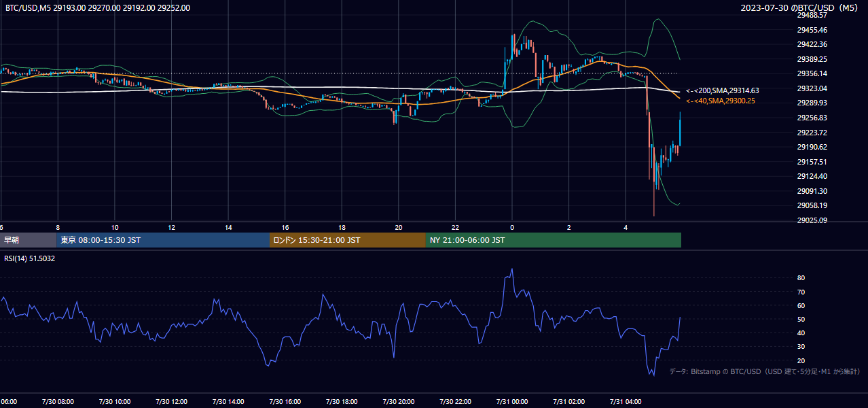The height and width of the screenshot is (408, 868).
Task: Click the 7/30 14:00 time label
Action: pos(228,402)
